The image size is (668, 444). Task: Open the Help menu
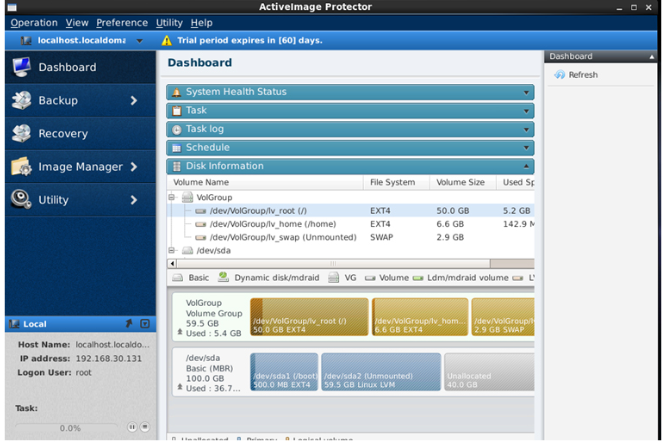click(x=202, y=23)
